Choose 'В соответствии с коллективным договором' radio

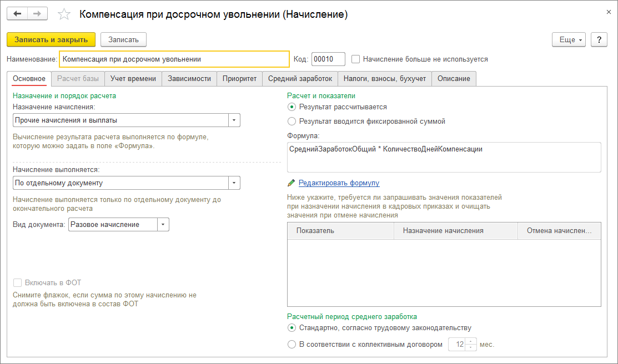(x=292, y=345)
